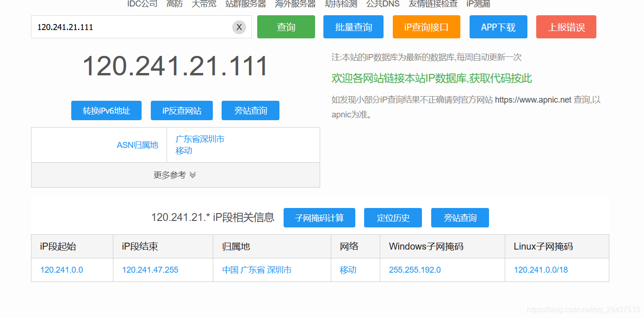Click 上报错误 to report an error

coord(566,27)
